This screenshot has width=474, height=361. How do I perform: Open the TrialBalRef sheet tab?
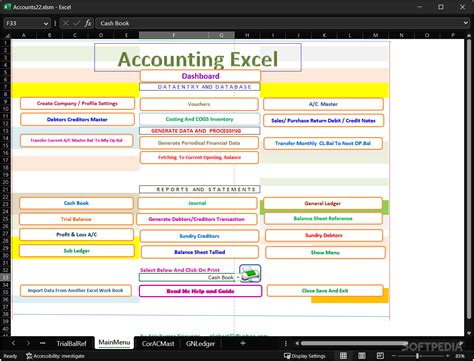tap(71, 343)
